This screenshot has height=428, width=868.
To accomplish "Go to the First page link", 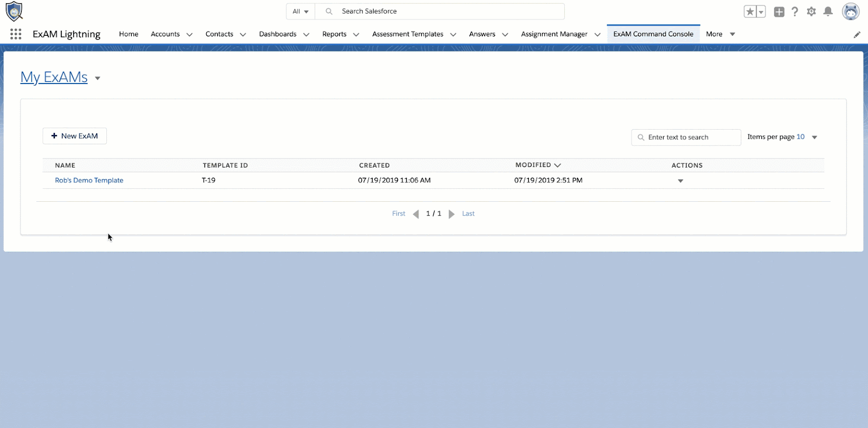I will pos(399,214).
